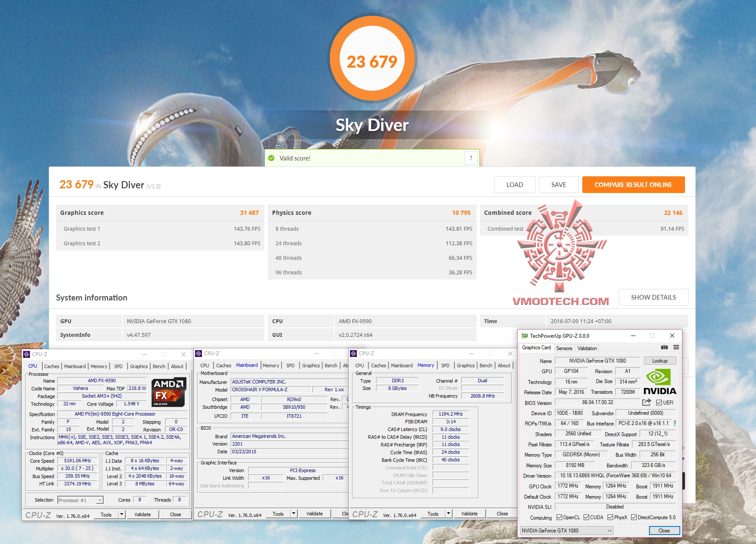Select Graphics tab in the Mainboard CPU-Z window
The image size is (756, 544).
point(311,366)
